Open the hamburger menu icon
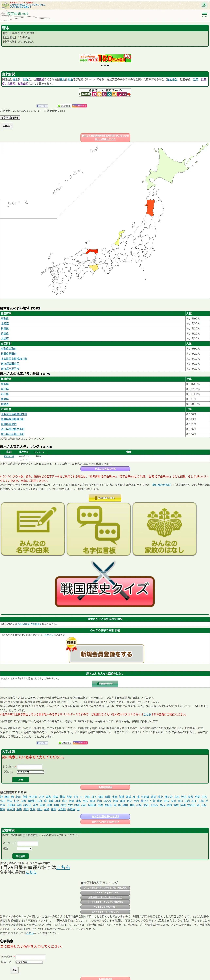This screenshot has height=980, width=210. coord(205,15)
